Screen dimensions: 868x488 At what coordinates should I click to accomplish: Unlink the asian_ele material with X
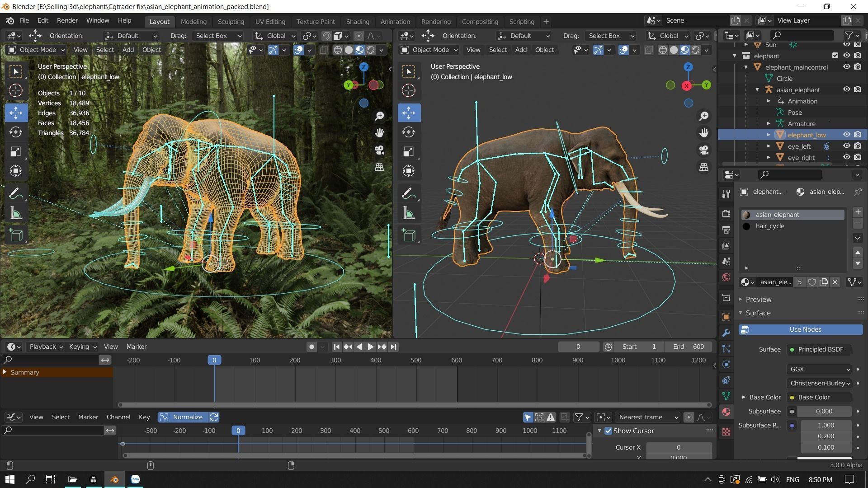tap(835, 282)
